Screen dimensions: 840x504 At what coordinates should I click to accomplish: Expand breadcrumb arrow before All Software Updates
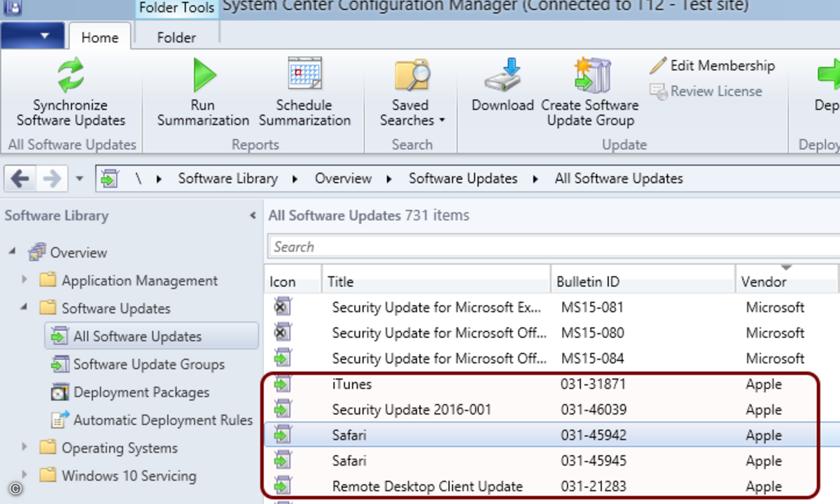point(535,178)
